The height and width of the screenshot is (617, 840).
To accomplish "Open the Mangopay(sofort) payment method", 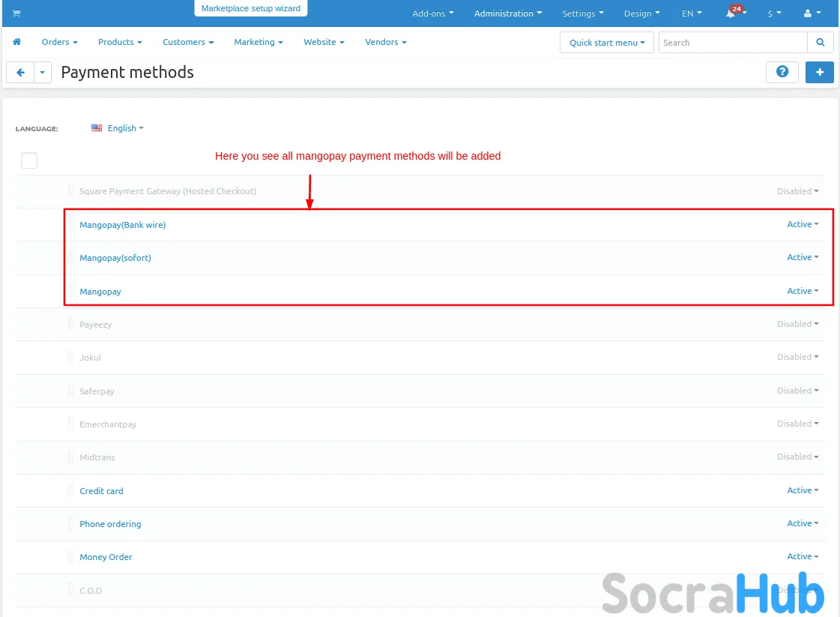I will (115, 258).
